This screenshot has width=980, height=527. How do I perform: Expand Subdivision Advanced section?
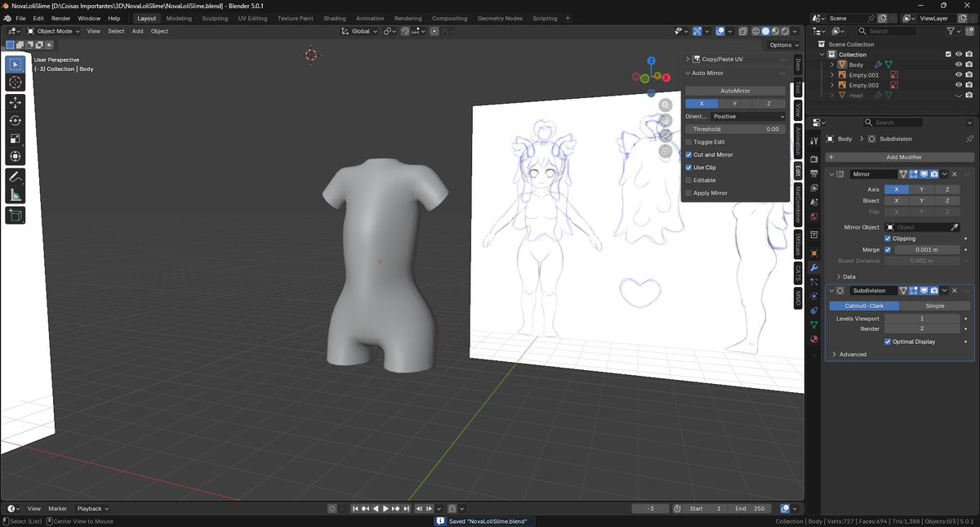tap(834, 355)
